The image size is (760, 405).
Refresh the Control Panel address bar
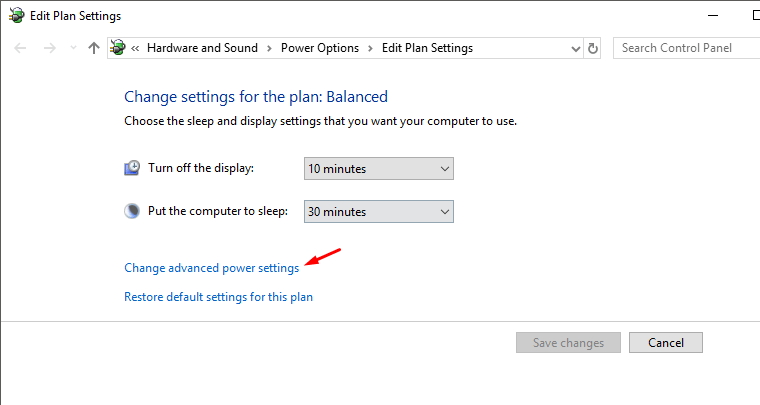[593, 48]
